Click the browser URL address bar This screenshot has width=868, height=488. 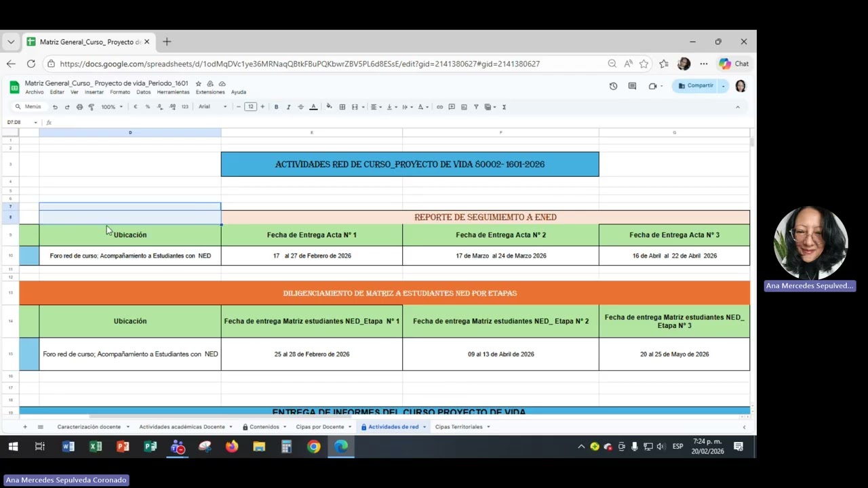pyautogui.click(x=325, y=64)
